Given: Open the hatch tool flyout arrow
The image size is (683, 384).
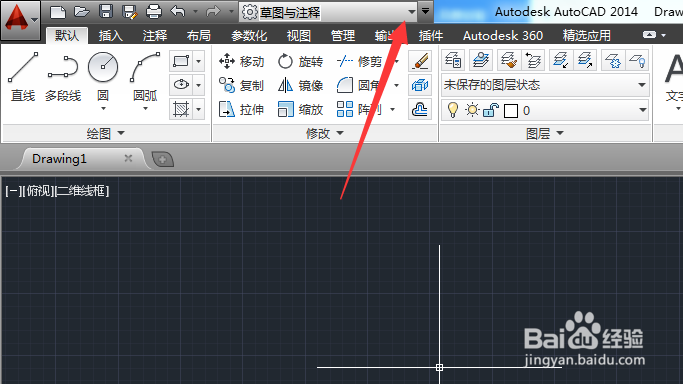Looking at the screenshot, I should point(199,109).
